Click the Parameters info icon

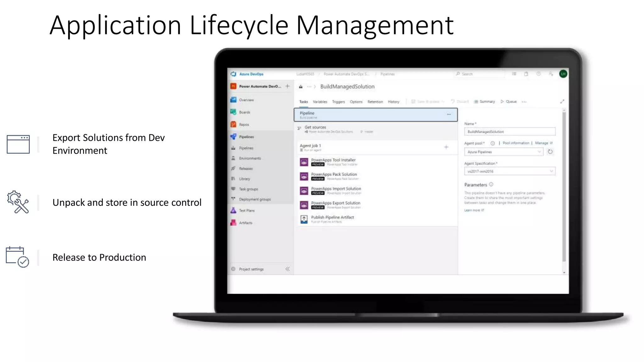(x=491, y=184)
